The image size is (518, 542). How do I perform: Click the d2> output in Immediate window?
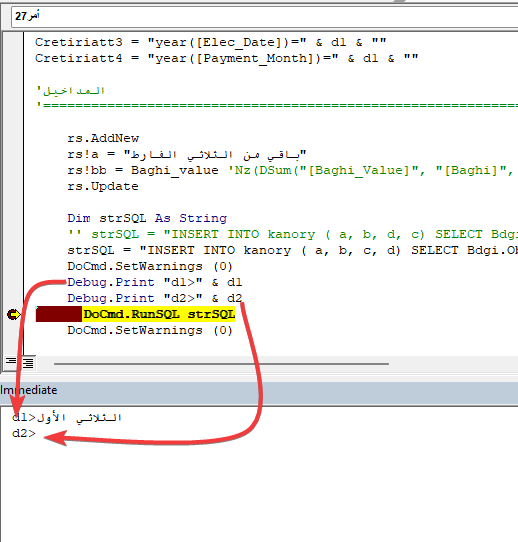click(24, 433)
